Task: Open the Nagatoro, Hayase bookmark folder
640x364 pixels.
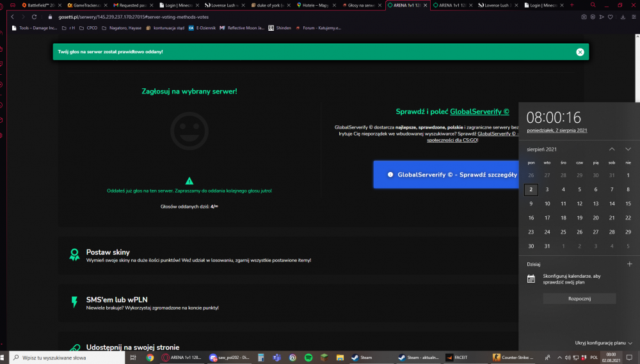Action: click(122, 28)
